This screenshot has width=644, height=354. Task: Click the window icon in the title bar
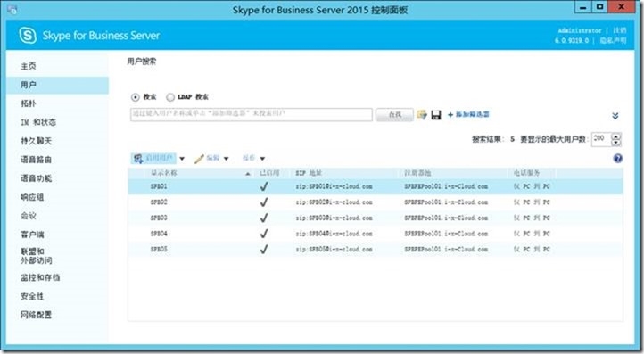tap(12, 10)
